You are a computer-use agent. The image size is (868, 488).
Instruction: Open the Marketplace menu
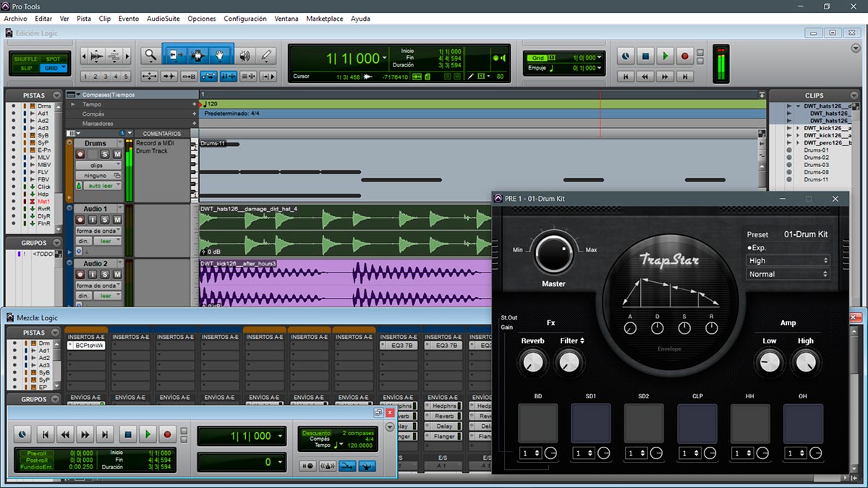point(325,19)
